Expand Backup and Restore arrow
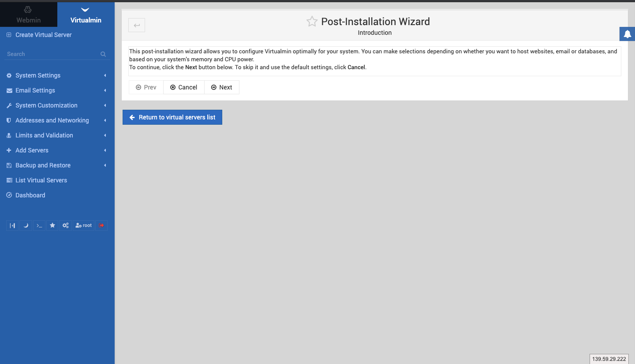The width and height of the screenshot is (635, 364). pos(105,165)
